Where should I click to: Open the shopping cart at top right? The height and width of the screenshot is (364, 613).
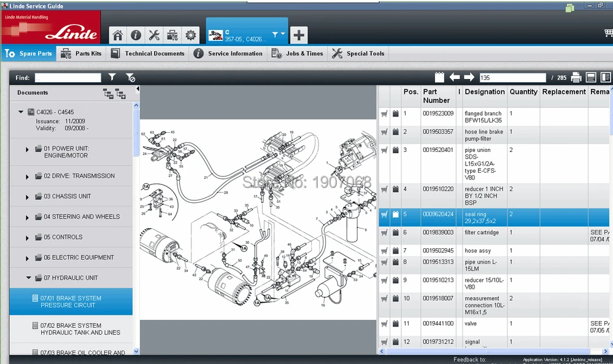[608, 33]
